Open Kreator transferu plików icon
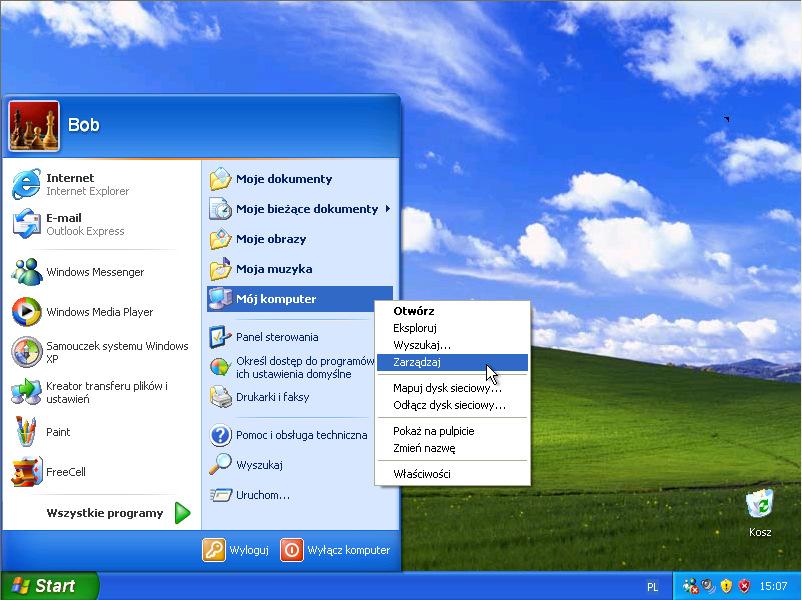This screenshot has width=802, height=600. point(27,392)
